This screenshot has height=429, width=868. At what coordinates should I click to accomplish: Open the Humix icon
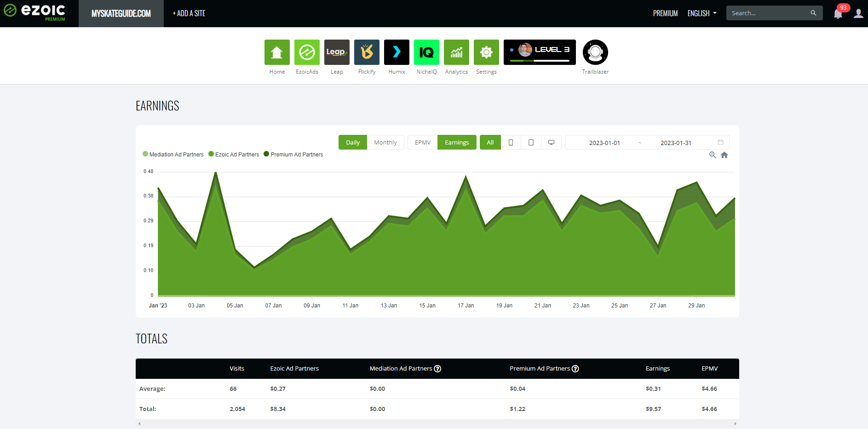(397, 52)
